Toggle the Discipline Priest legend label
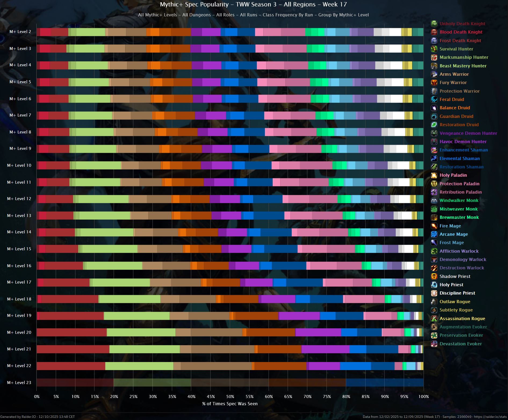The image size is (508, 420). (x=457, y=293)
